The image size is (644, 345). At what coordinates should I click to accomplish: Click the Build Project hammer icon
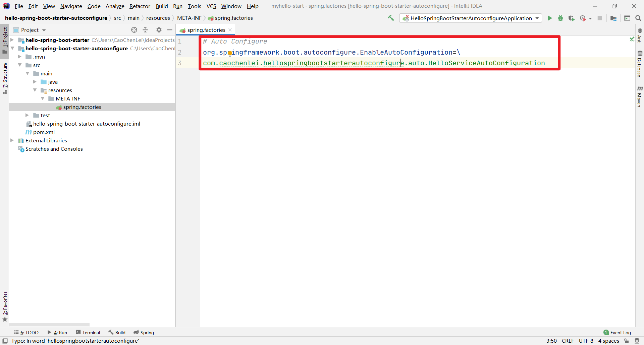[x=391, y=18]
